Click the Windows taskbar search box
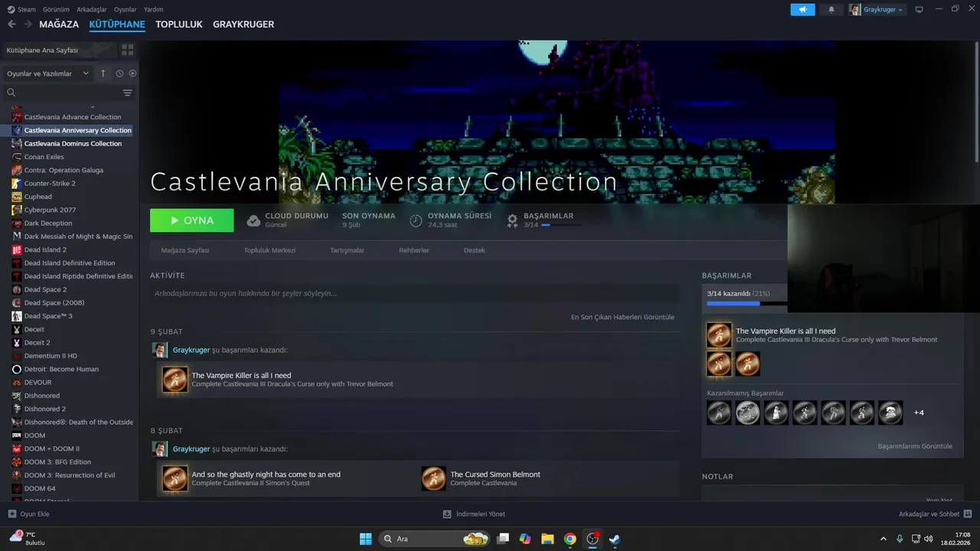Image resolution: width=980 pixels, height=551 pixels. [x=434, y=539]
